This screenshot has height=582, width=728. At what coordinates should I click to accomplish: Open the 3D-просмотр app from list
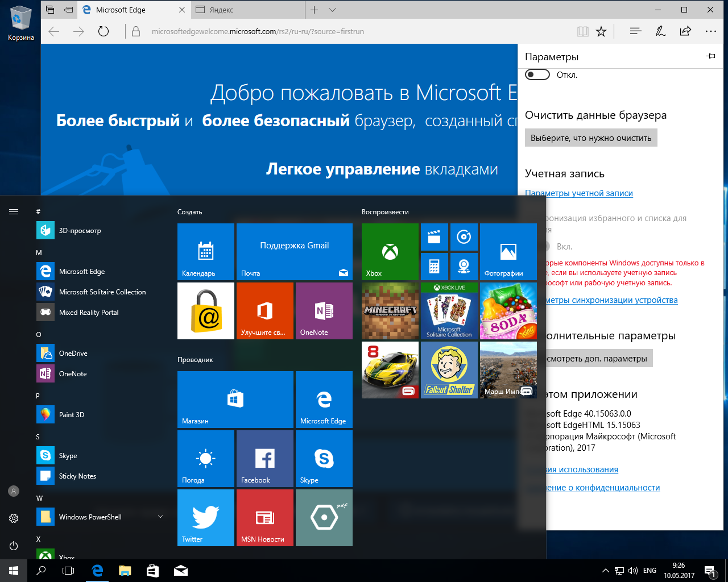pyautogui.click(x=100, y=231)
